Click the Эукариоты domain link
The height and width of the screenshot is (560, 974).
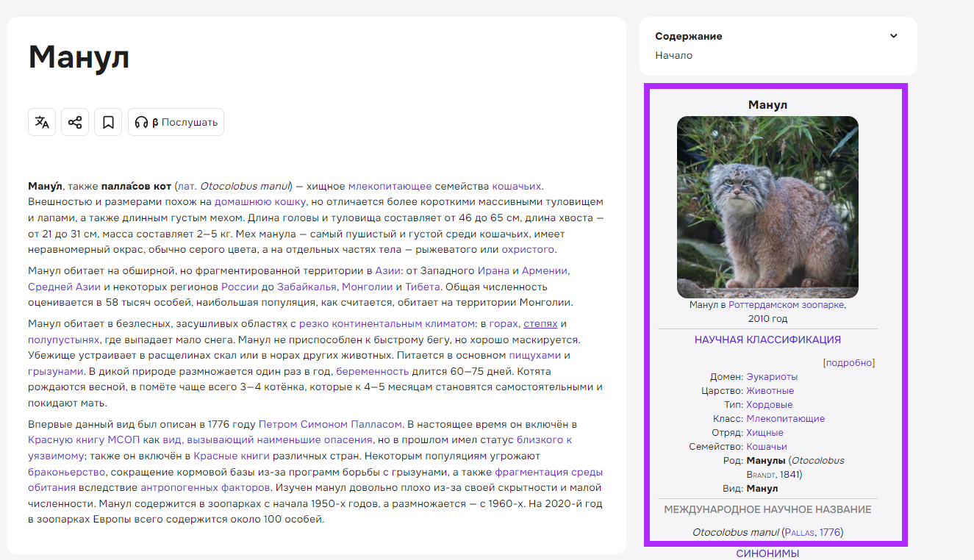772,376
